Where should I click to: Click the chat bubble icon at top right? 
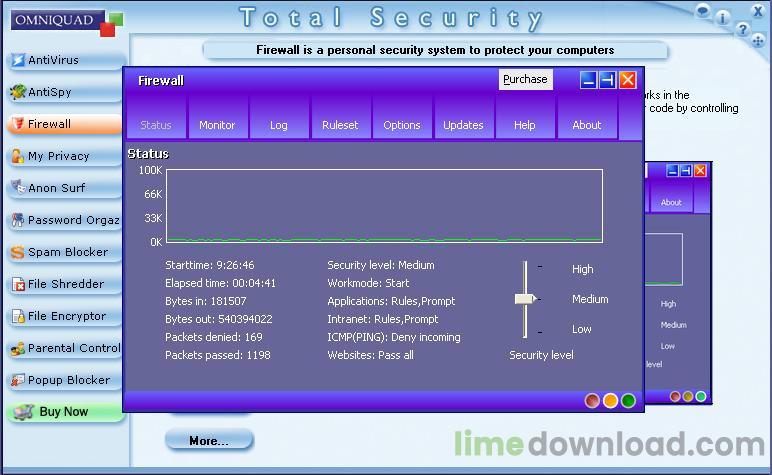point(703,10)
